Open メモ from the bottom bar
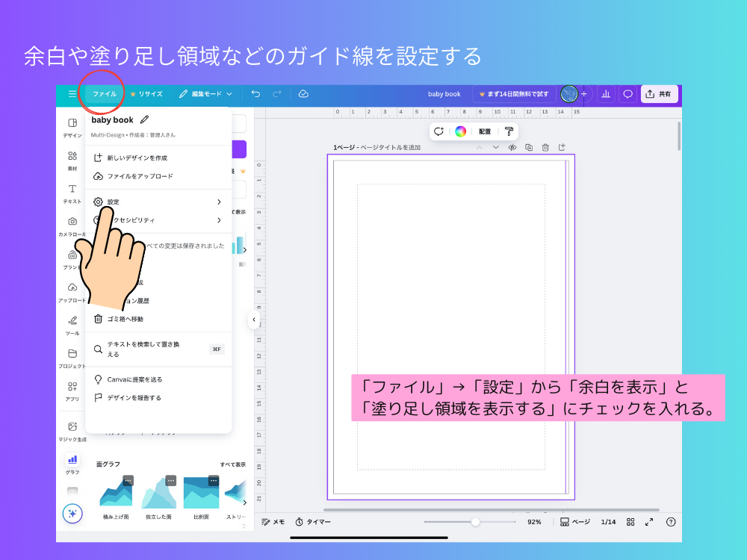 pyautogui.click(x=271, y=522)
